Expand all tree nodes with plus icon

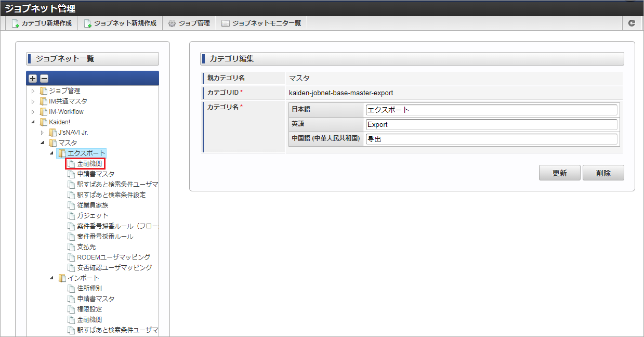pyautogui.click(x=33, y=79)
